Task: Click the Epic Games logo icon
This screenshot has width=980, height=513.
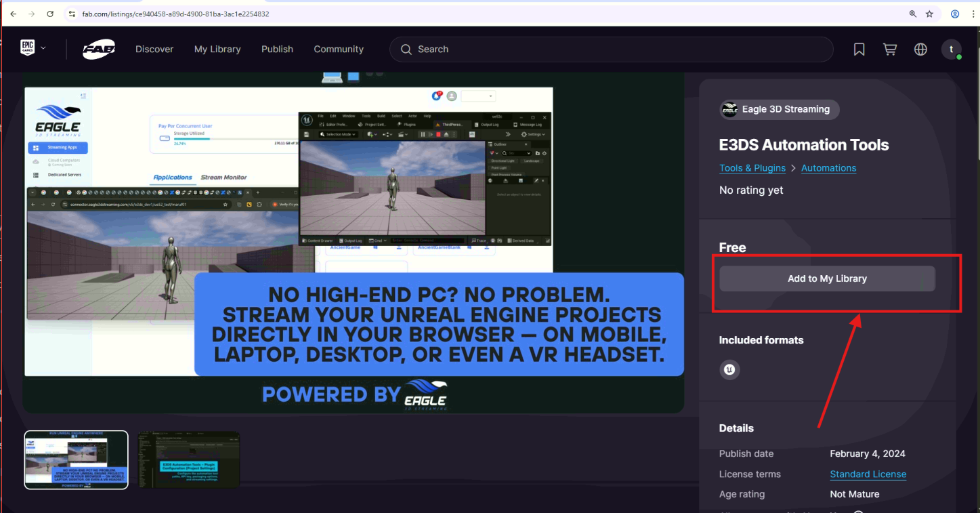Action: coord(28,48)
